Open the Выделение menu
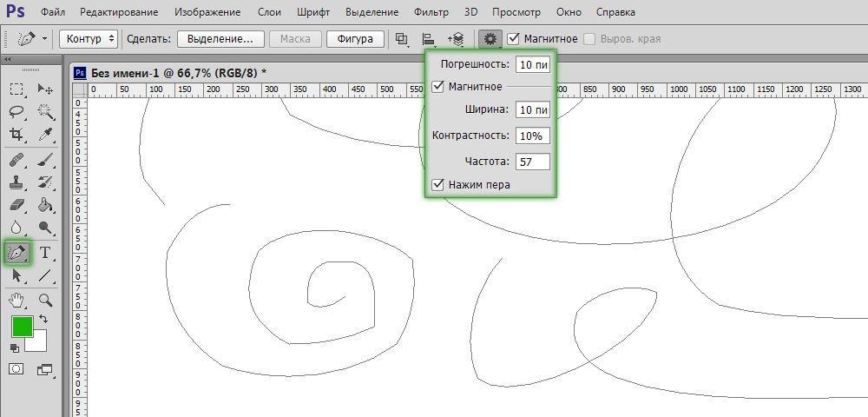 (x=372, y=11)
